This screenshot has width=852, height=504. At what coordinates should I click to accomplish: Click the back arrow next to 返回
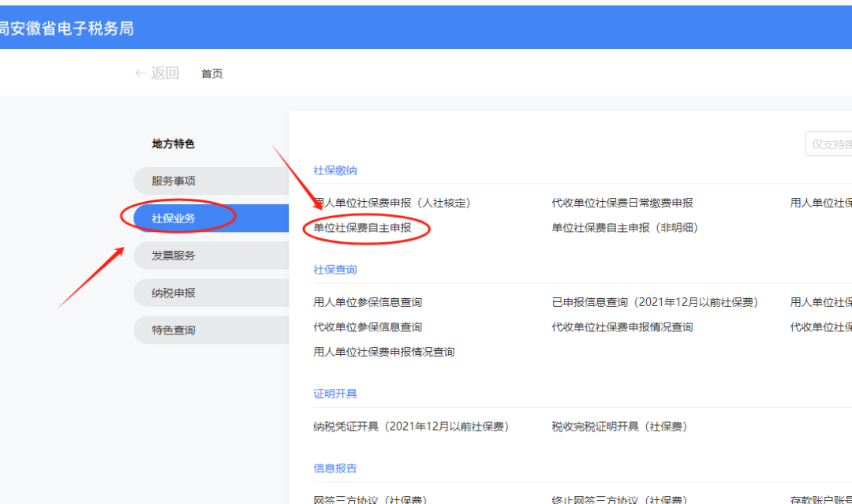pyautogui.click(x=139, y=73)
